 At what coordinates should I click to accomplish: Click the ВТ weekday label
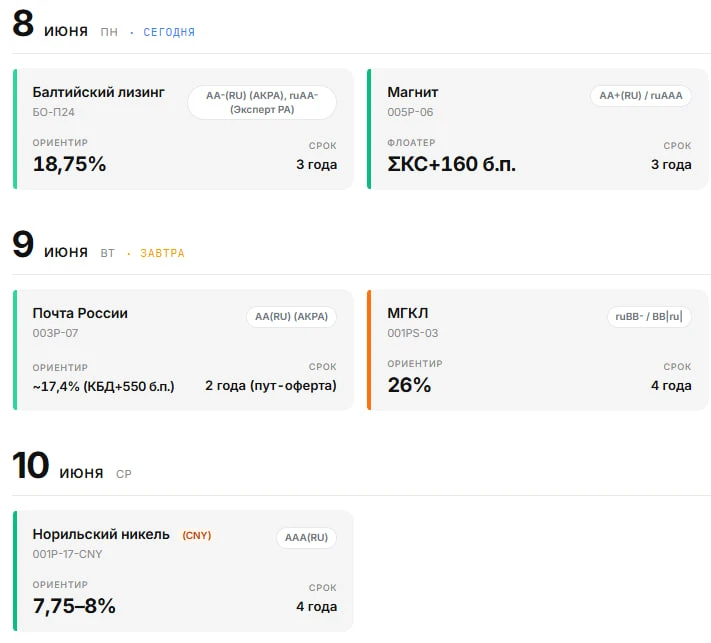click(x=107, y=253)
